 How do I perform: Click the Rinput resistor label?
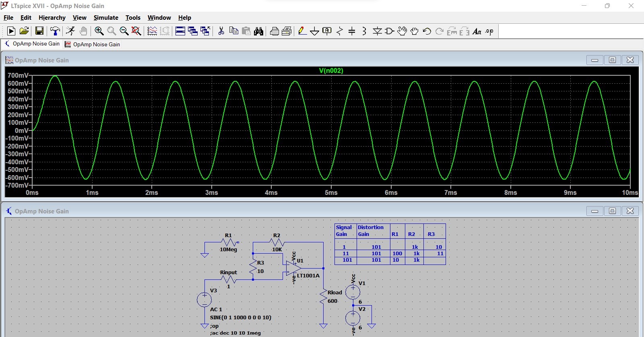[x=228, y=273]
